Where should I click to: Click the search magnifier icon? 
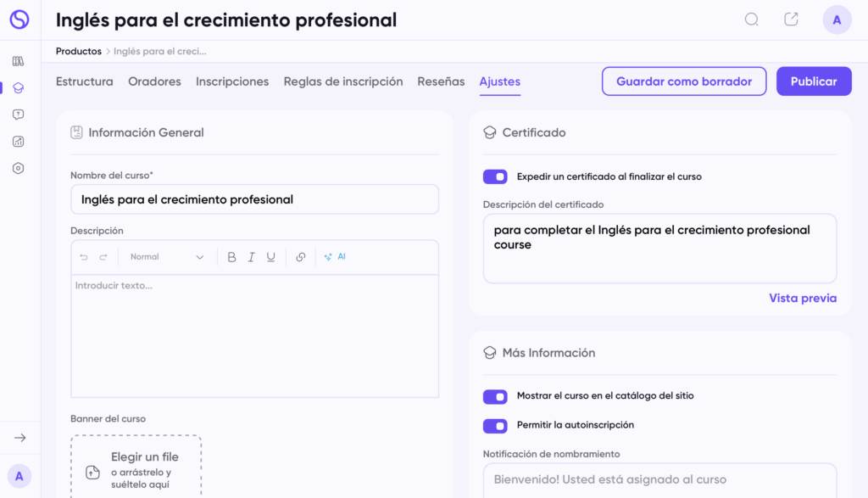click(x=751, y=20)
